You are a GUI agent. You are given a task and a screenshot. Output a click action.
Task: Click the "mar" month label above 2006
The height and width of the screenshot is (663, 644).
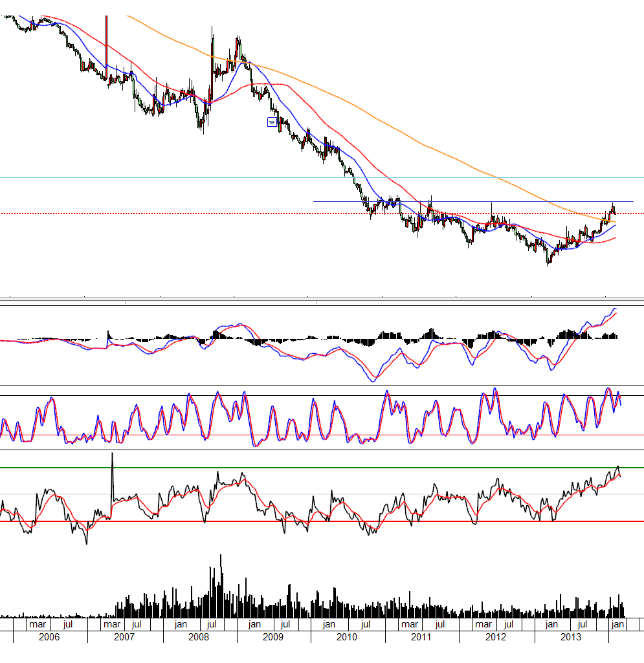coord(38,624)
